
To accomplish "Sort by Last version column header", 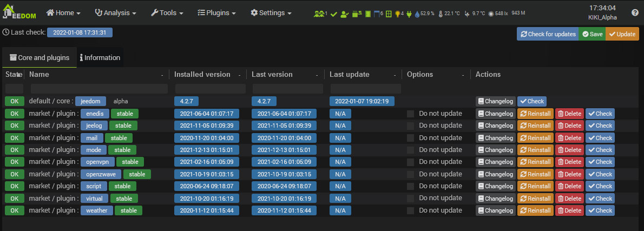I will coord(272,74).
